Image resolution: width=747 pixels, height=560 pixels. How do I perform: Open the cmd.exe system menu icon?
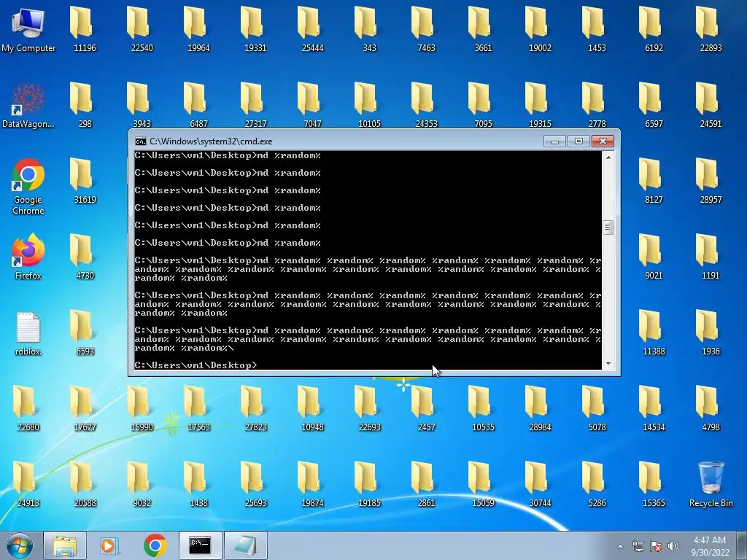pos(141,141)
